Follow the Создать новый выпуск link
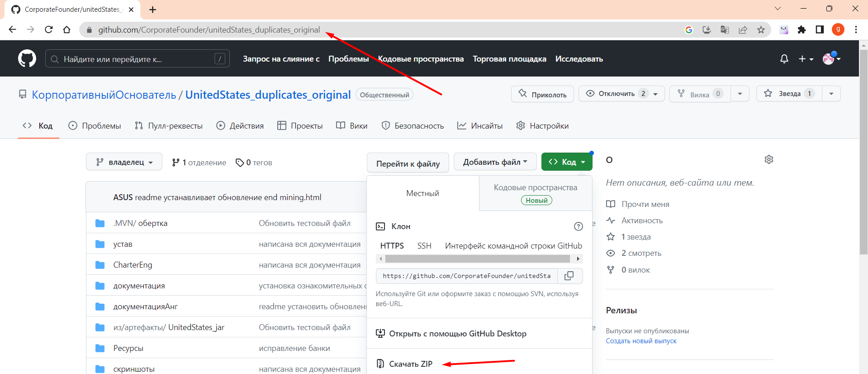Screen dimensions: 868x374 click(641, 341)
